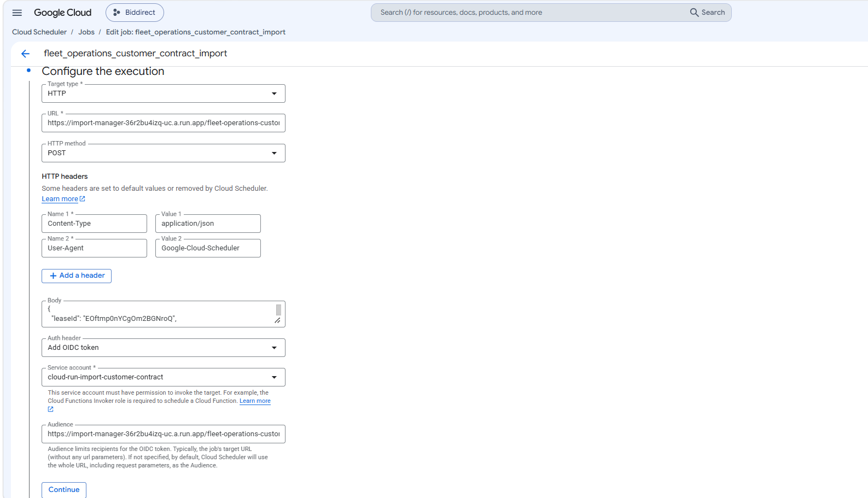Expand the HTTP method dropdown
This screenshot has height=498, width=868.
pos(164,153)
